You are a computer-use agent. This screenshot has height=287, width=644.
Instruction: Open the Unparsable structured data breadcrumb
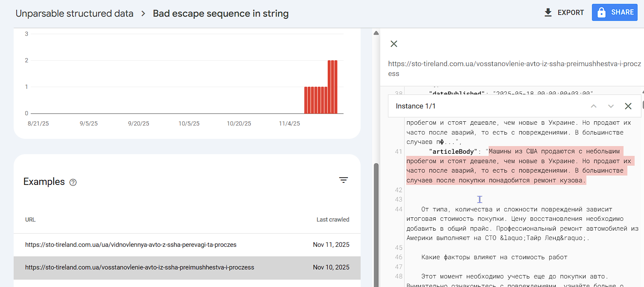click(74, 14)
